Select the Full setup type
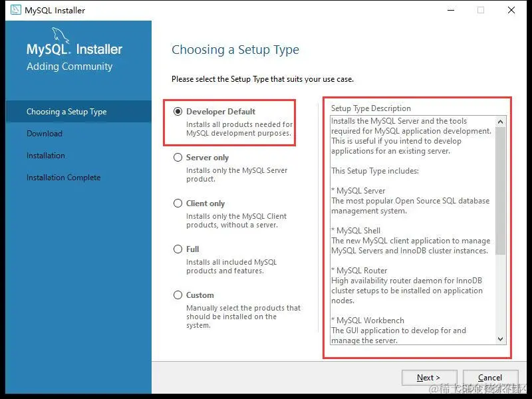 (178, 249)
